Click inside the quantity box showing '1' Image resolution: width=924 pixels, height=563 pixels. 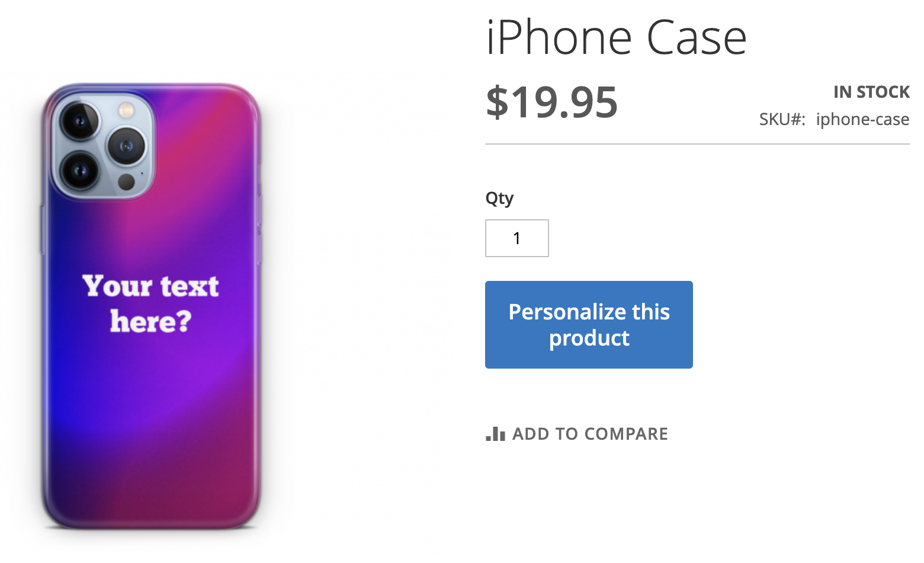pos(516,238)
